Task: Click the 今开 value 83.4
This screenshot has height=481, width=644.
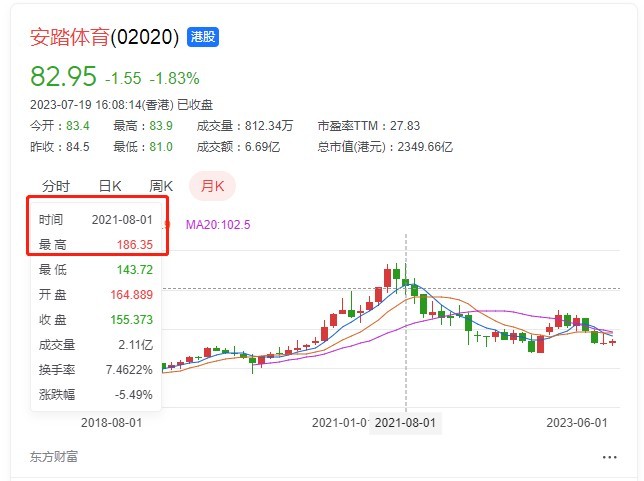Action: coord(78,126)
